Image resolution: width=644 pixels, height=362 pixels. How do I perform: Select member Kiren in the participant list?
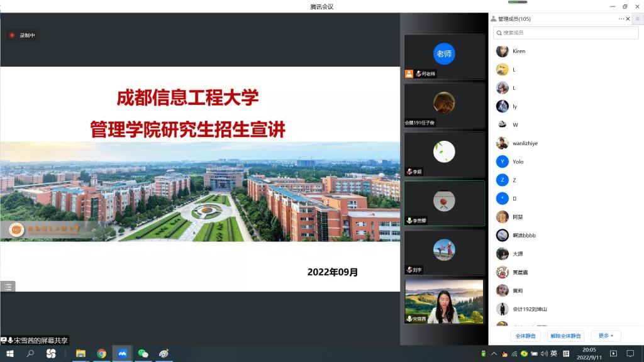pos(519,51)
